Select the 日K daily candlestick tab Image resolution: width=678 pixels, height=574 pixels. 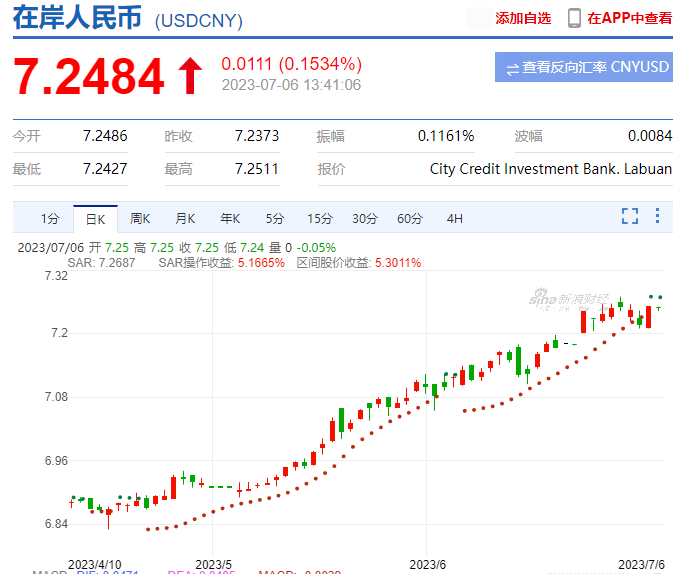pyautogui.click(x=95, y=218)
